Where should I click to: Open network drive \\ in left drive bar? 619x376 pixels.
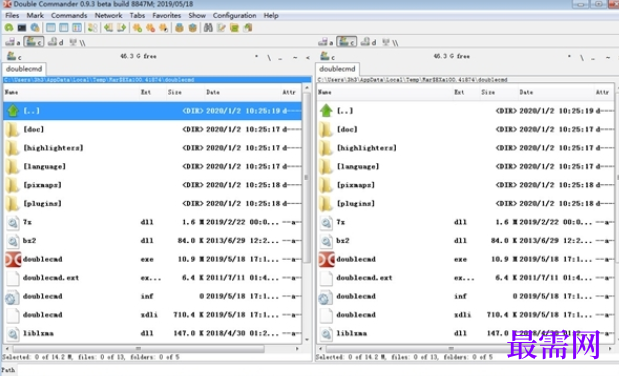coord(77,42)
